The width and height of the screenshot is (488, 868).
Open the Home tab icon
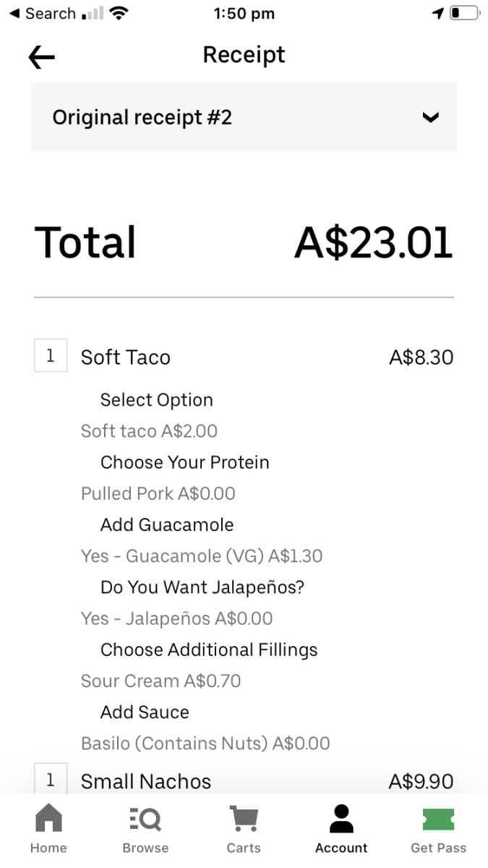[x=49, y=820]
